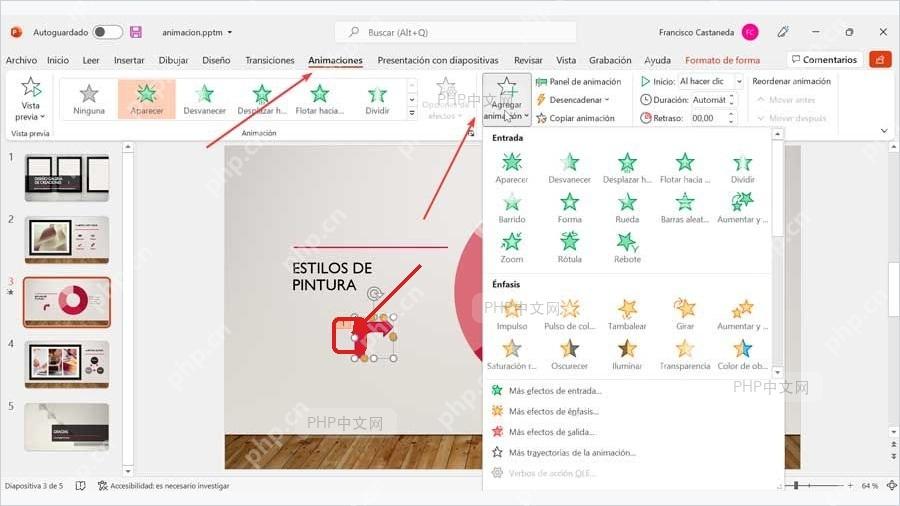Switch to the Insertar tab
The width and height of the screenshot is (900, 506).
(x=129, y=60)
